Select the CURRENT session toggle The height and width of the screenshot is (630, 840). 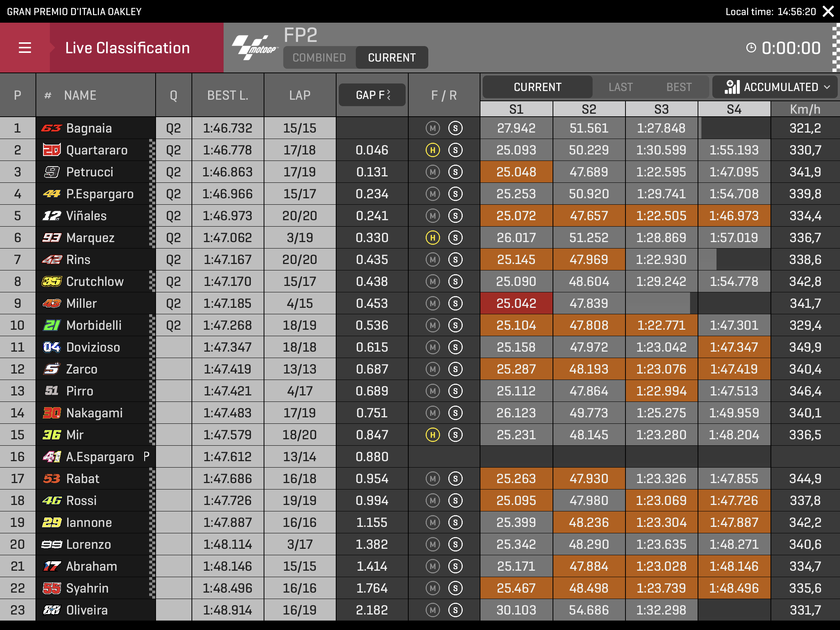pos(392,58)
